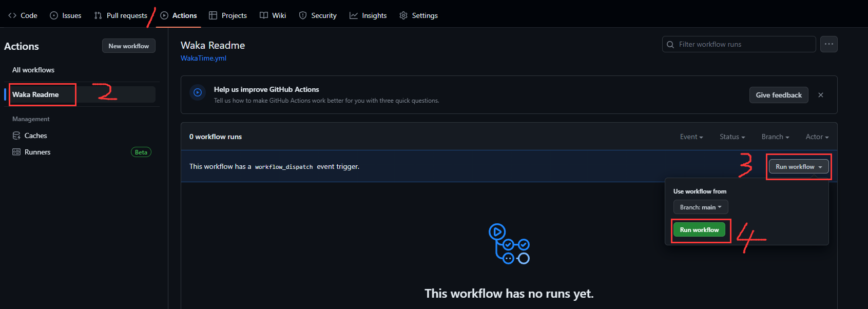Click 'This workflow has no runs yet' text
The height and width of the screenshot is (309, 868).
pyautogui.click(x=509, y=294)
